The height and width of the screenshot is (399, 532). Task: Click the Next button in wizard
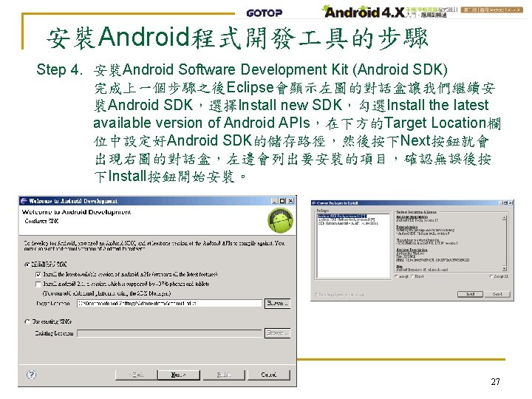tap(179, 375)
